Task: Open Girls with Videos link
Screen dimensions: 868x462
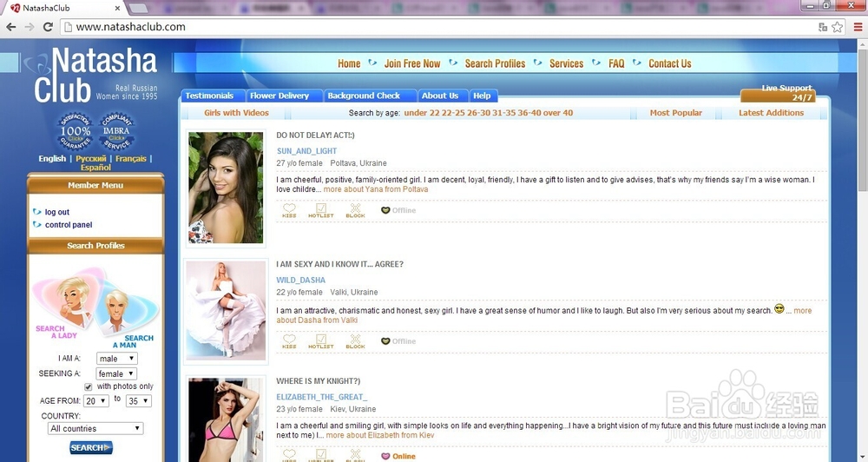Action: [x=236, y=113]
